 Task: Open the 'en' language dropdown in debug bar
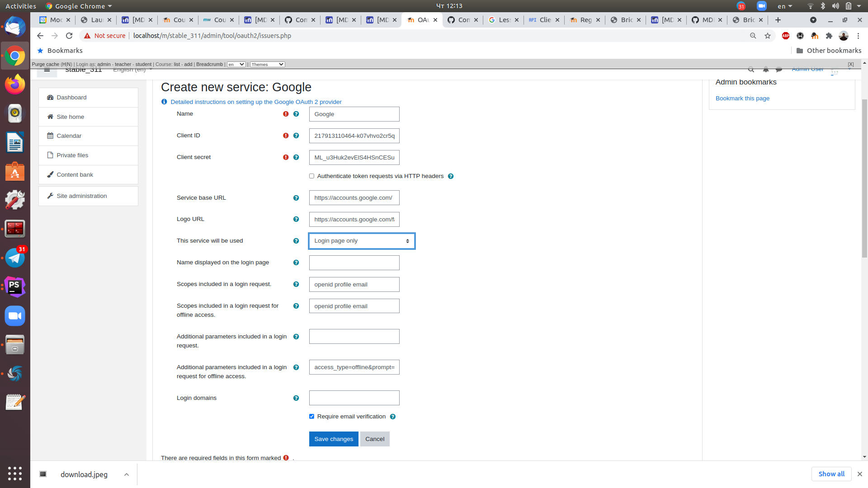tap(236, 65)
